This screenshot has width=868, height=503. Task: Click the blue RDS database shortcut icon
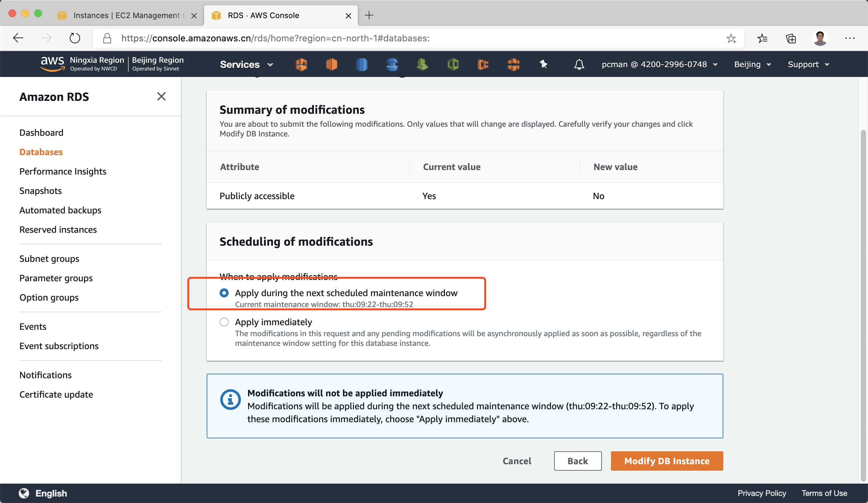pos(361,64)
